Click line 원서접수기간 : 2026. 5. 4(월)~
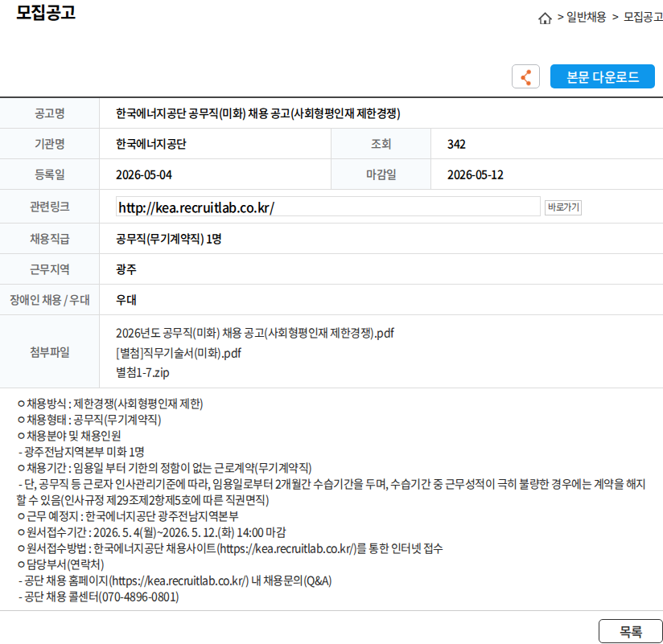This screenshot has width=663, height=644. tap(151, 532)
